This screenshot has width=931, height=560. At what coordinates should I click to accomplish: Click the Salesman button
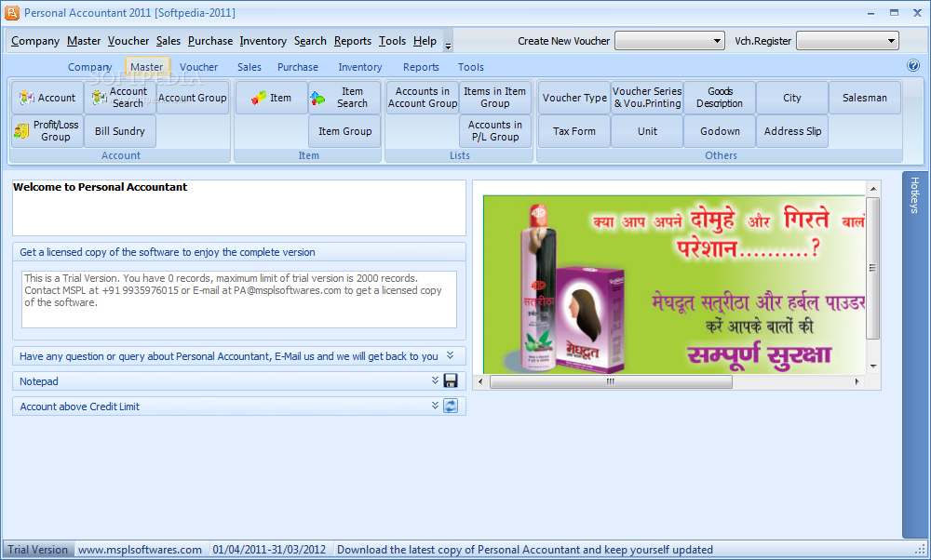tap(865, 98)
